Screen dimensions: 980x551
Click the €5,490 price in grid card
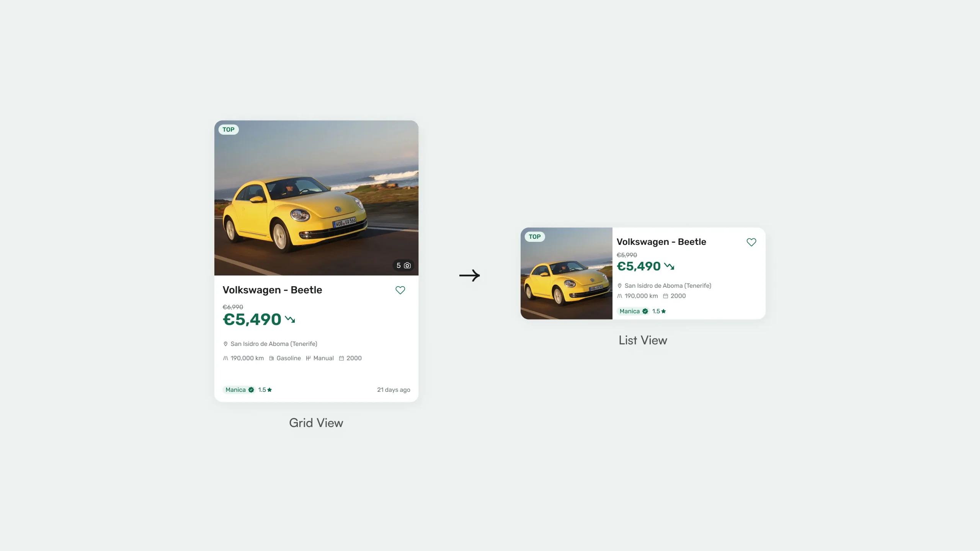252,320
